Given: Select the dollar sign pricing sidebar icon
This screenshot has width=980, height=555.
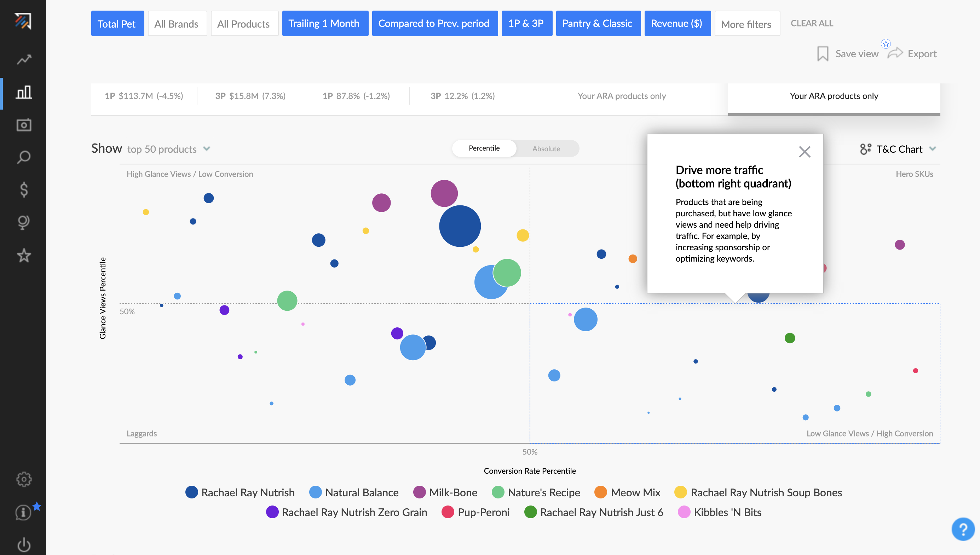Looking at the screenshot, I should click(x=24, y=189).
